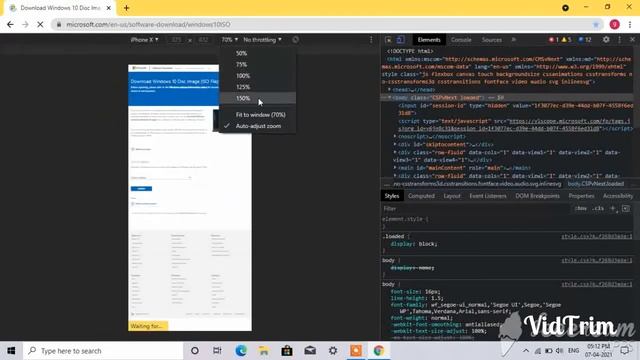Bookmark this page with star icon
Viewport: 640px width, 360px height.
[x=596, y=24]
